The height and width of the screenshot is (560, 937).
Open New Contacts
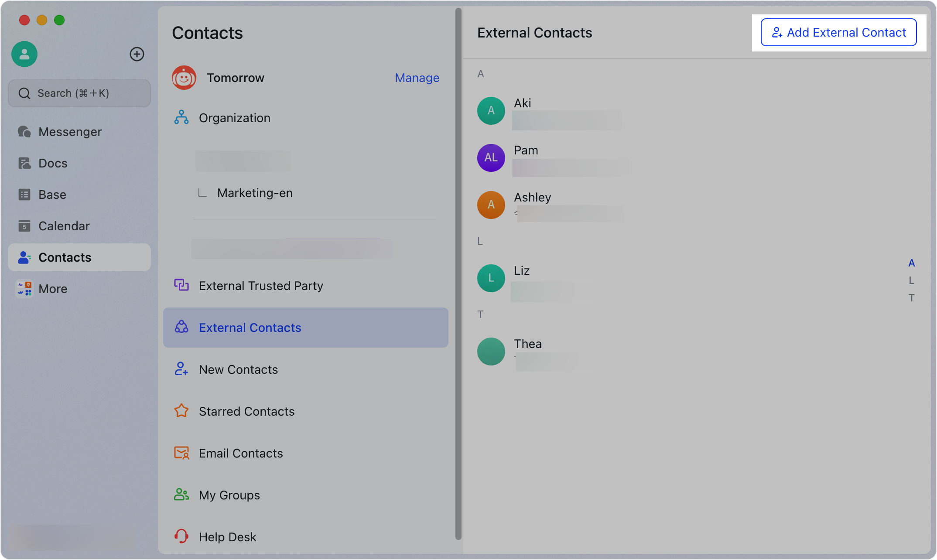(x=238, y=369)
